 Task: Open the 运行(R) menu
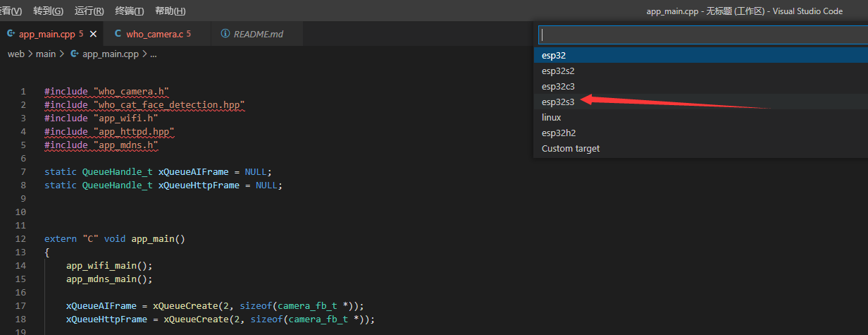coord(89,11)
